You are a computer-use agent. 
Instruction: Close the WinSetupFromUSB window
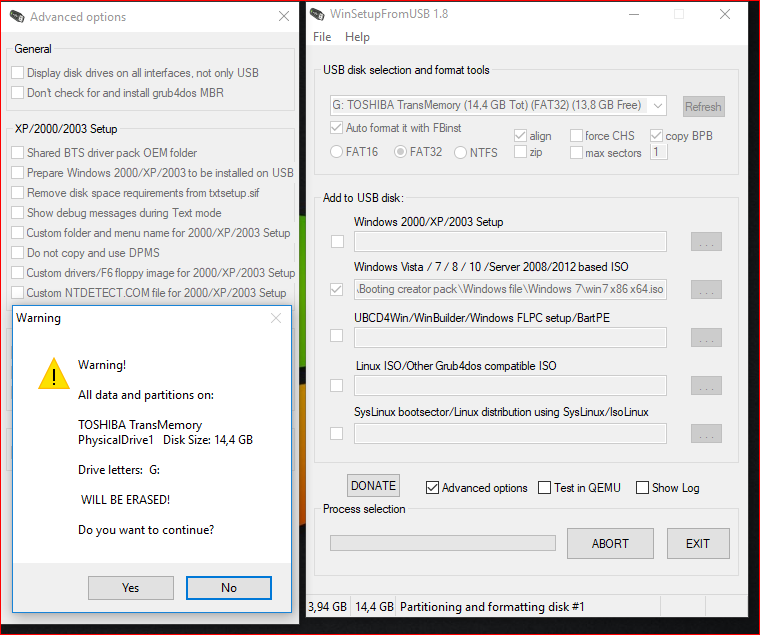coord(725,14)
